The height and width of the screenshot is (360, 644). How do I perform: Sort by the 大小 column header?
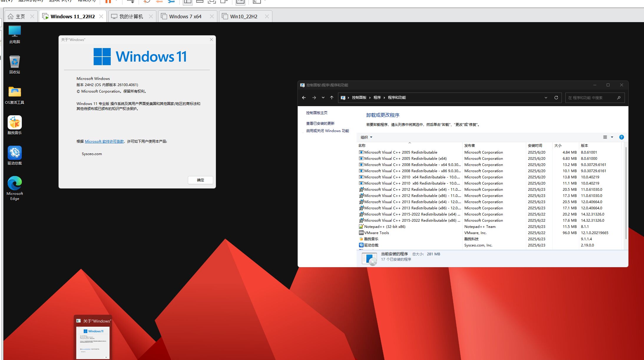pos(565,145)
